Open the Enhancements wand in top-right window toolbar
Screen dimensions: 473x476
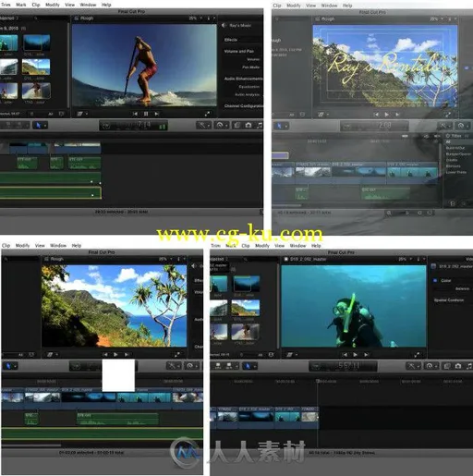pyautogui.click(x=444, y=126)
